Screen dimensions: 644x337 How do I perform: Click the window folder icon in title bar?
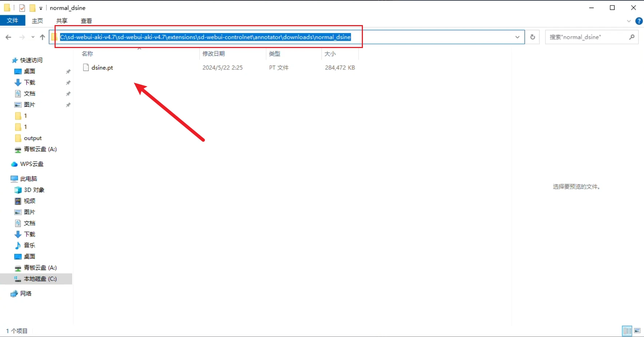tap(7, 8)
